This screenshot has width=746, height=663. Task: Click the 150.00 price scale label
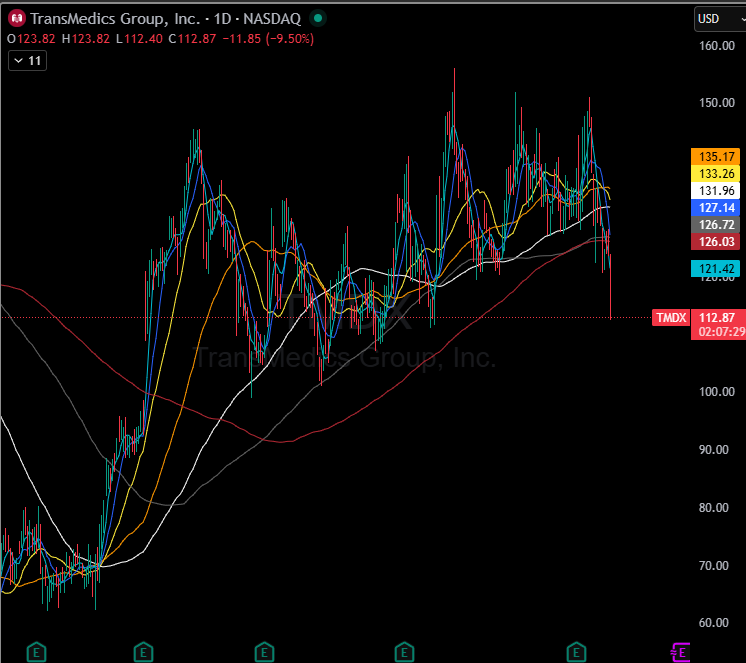click(x=717, y=103)
